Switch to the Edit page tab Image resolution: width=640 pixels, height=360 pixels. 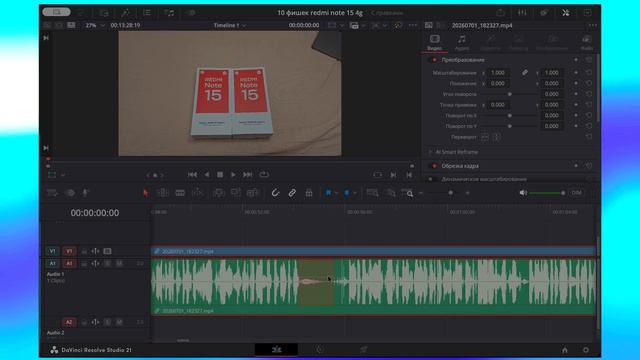[x=276, y=349]
